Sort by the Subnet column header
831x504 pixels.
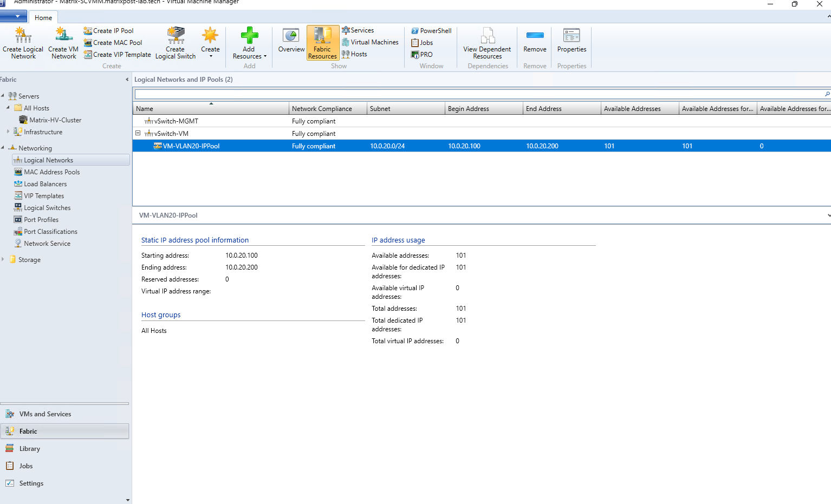pyautogui.click(x=406, y=109)
